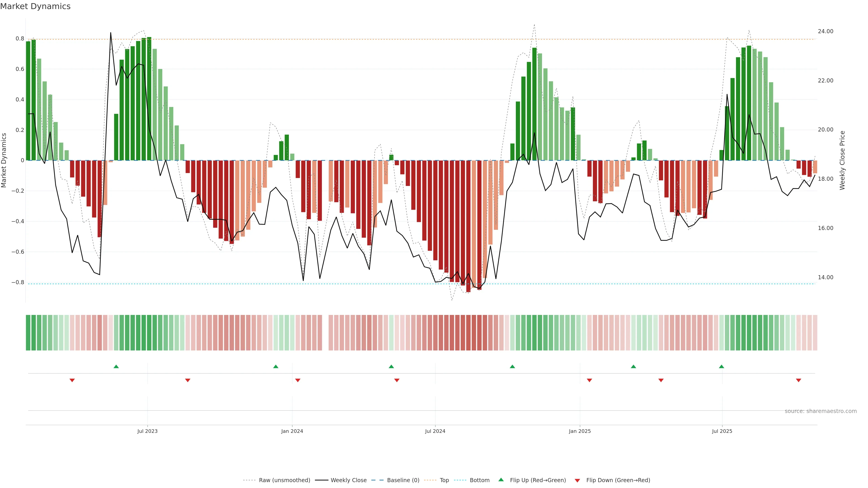This screenshot has height=488, width=868.
Task: Click the leftmost green flip-up triangle marker
Action: tap(116, 366)
